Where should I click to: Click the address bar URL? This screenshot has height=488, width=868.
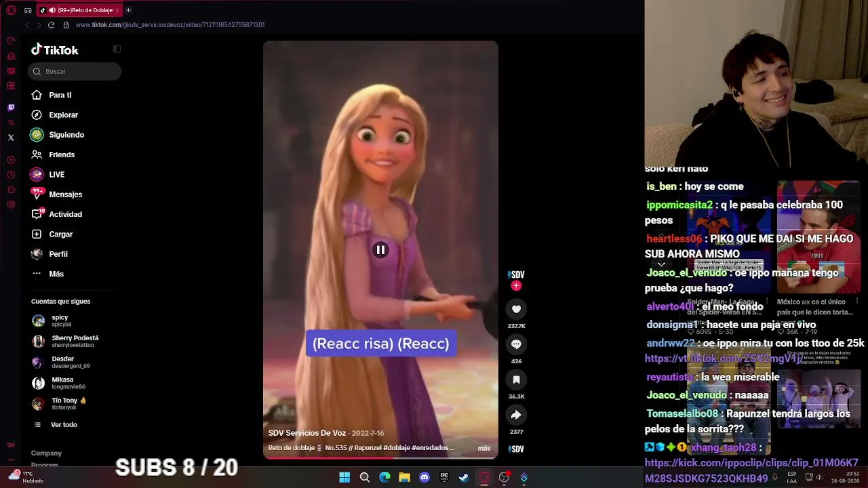[170, 25]
